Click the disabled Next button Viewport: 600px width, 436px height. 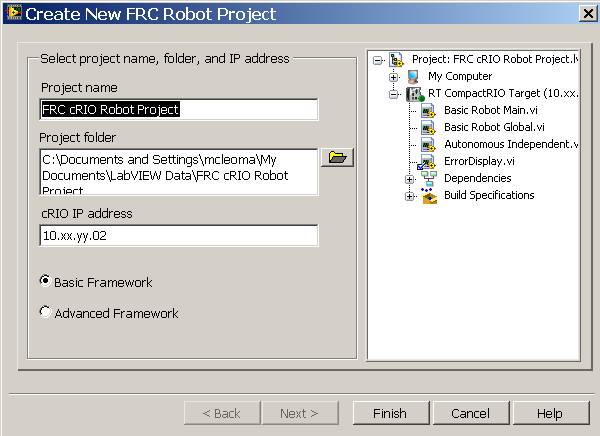(300, 413)
